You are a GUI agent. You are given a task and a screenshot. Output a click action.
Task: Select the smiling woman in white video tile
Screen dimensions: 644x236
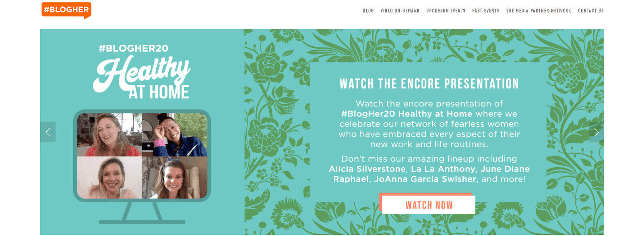(x=109, y=177)
